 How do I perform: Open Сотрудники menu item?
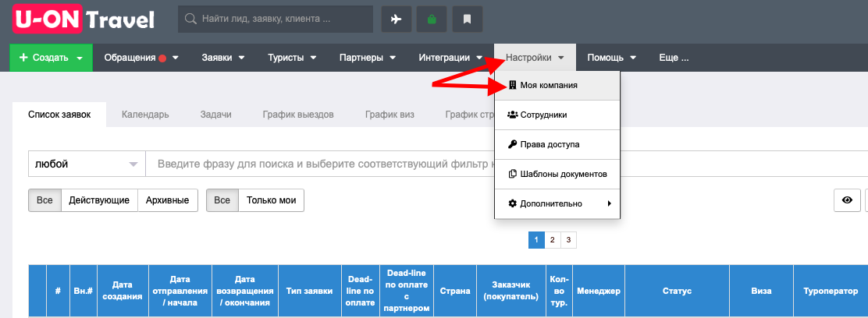pos(557,115)
